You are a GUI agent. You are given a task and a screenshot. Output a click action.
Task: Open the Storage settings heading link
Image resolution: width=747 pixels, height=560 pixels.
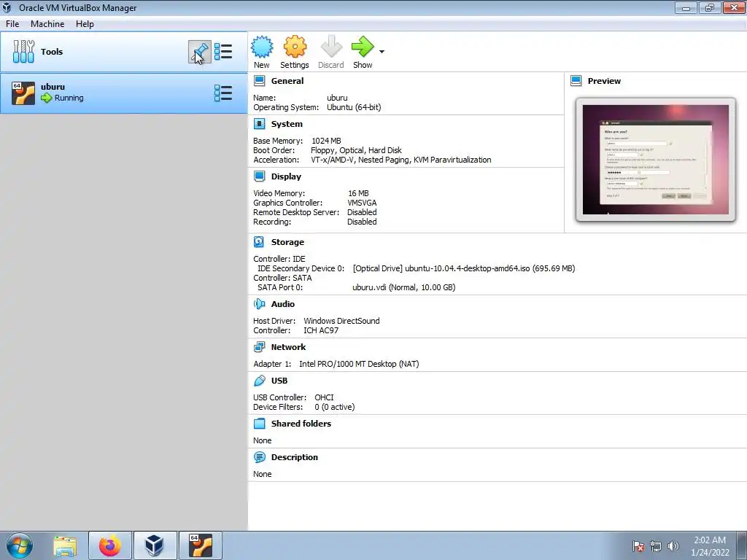point(287,242)
